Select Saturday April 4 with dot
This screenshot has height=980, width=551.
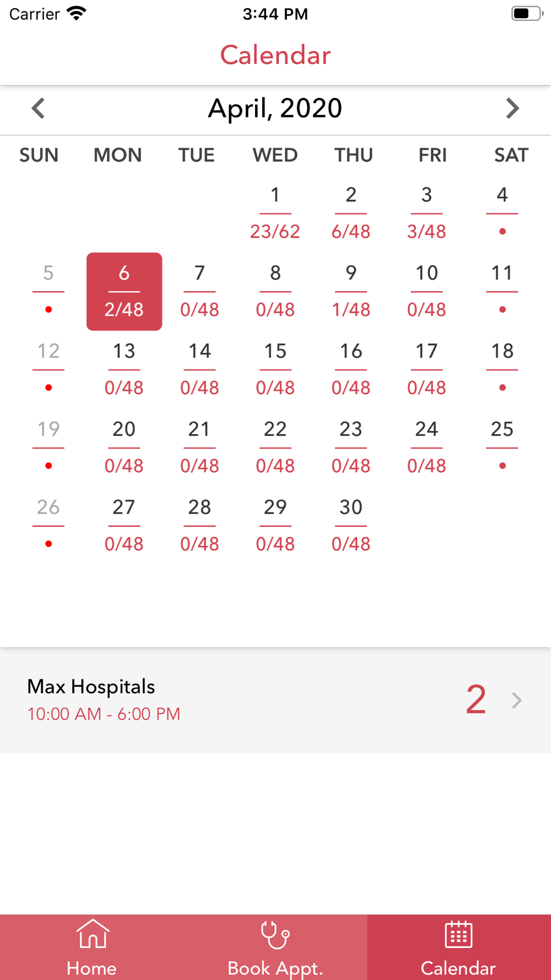click(502, 213)
